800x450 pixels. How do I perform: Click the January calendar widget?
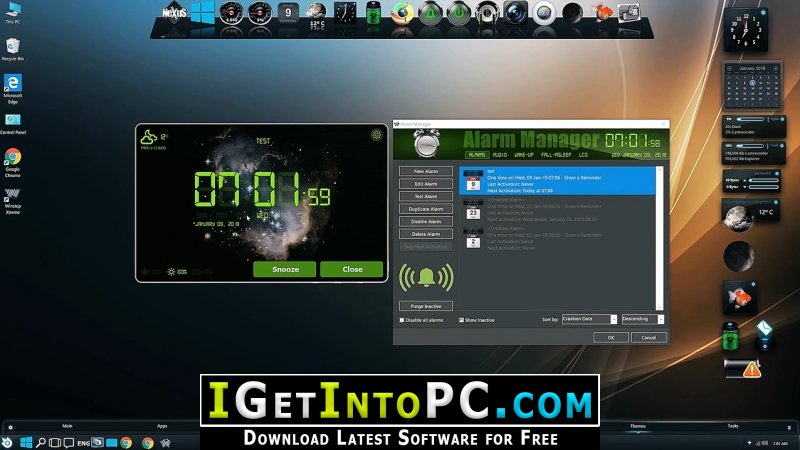click(x=752, y=85)
